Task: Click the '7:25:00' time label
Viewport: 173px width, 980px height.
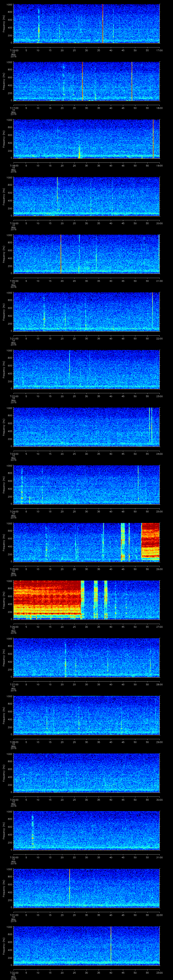Action: [14, 569]
